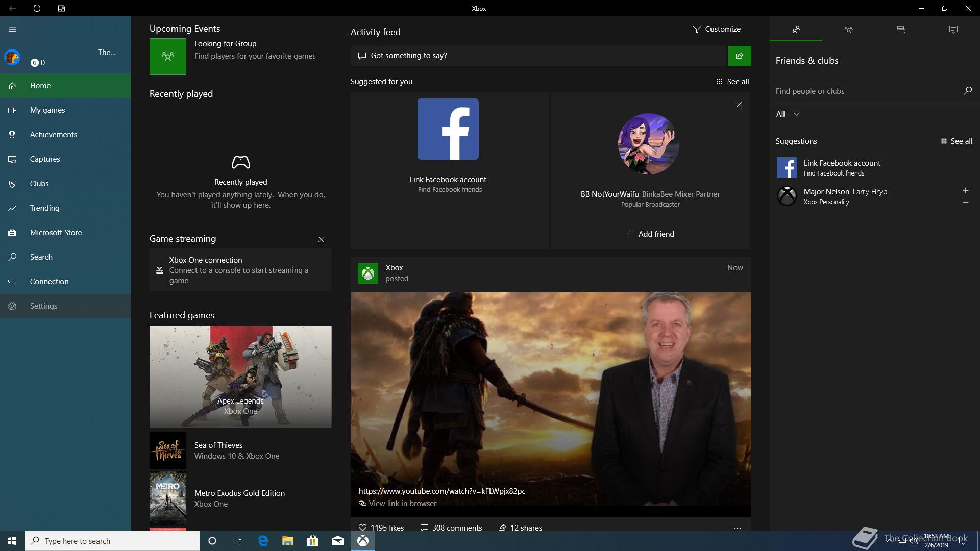
Task: Click Customize activity feed filter
Action: (717, 29)
